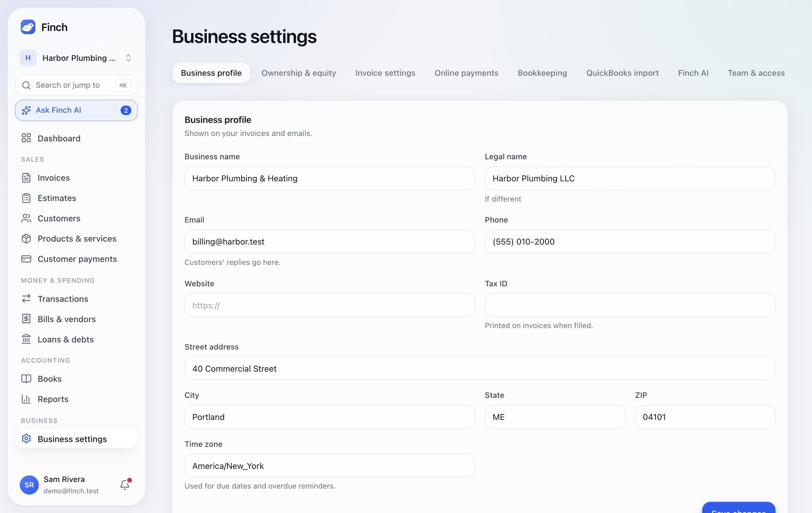This screenshot has width=812, height=513.
Task: Click the Transactions arrows icon
Action: (26, 299)
